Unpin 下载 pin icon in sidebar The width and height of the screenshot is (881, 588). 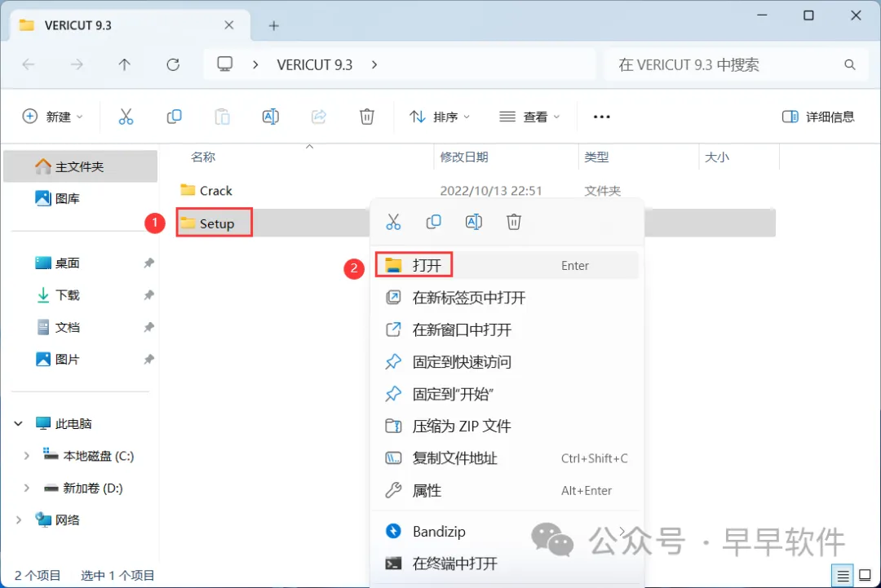pyautogui.click(x=149, y=295)
